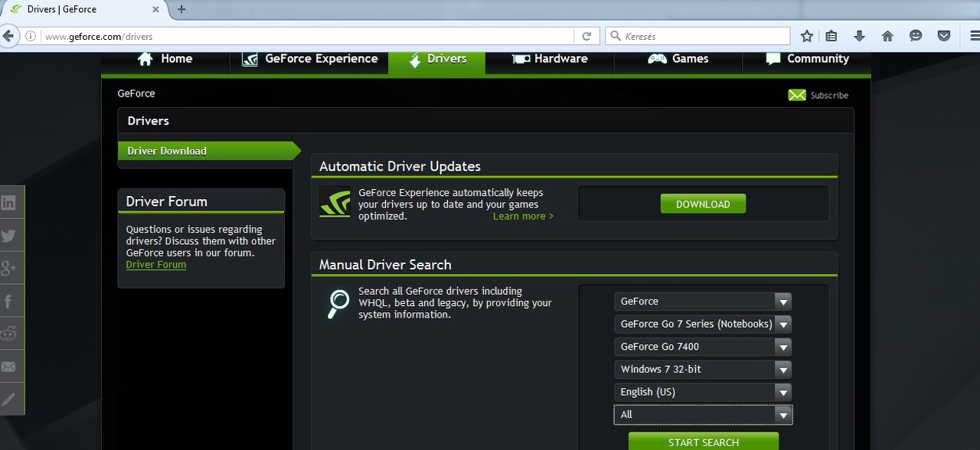This screenshot has width=980, height=450.
Task: Expand the English (US) language dropdown
Action: coord(703,392)
